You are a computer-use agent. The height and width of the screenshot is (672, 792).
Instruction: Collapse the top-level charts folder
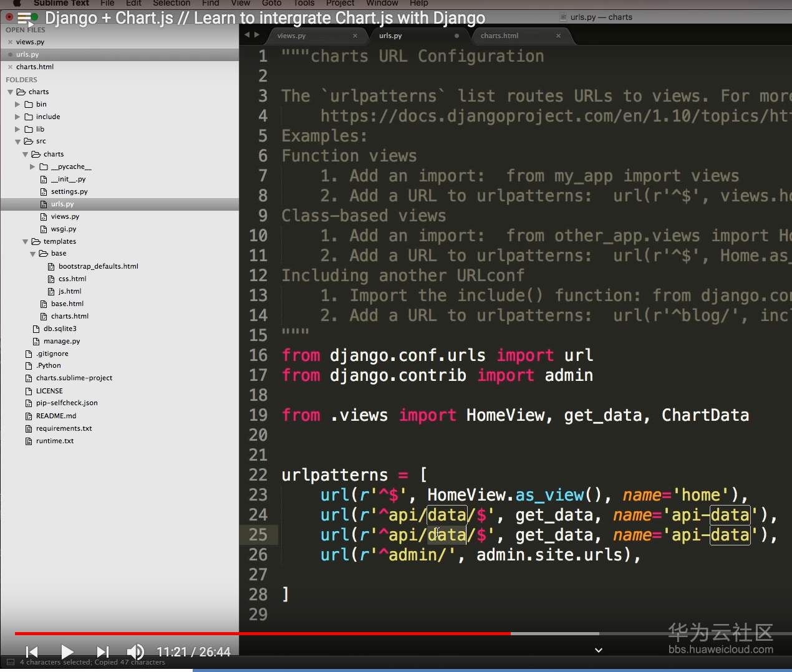pos(10,92)
